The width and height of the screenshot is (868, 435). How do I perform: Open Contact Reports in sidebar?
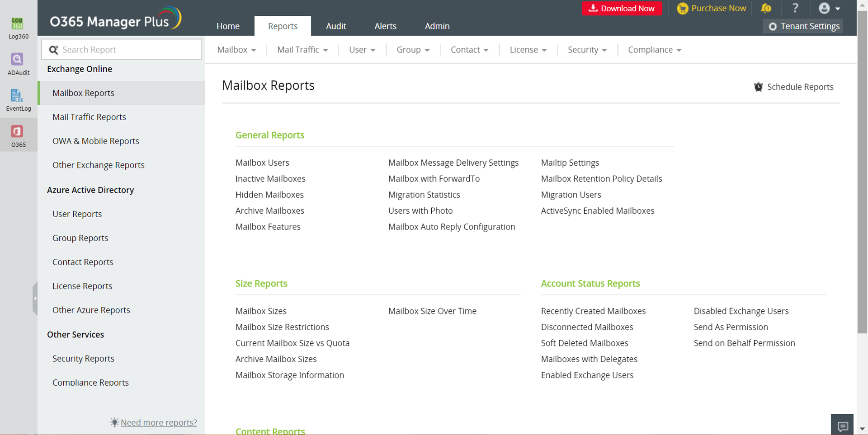[83, 262]
